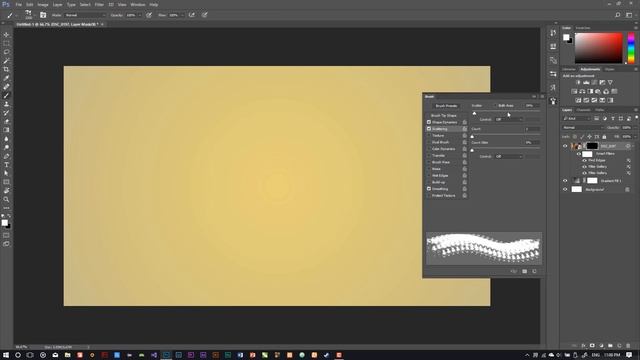Screen dimensions: 640x360
Task: Select the Crop tool
Action: click(6, 69)
